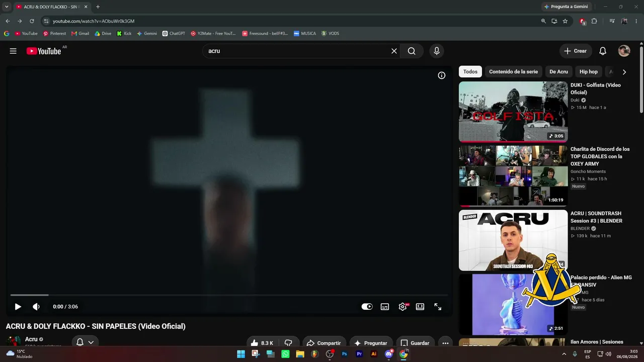Play the video

pos(18,307)
